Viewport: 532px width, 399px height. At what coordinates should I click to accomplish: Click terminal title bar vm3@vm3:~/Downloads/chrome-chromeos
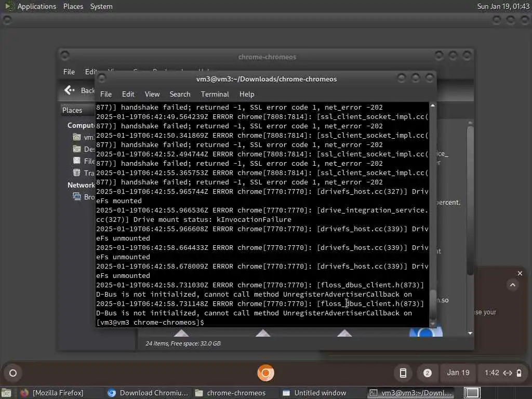point(267,79)
